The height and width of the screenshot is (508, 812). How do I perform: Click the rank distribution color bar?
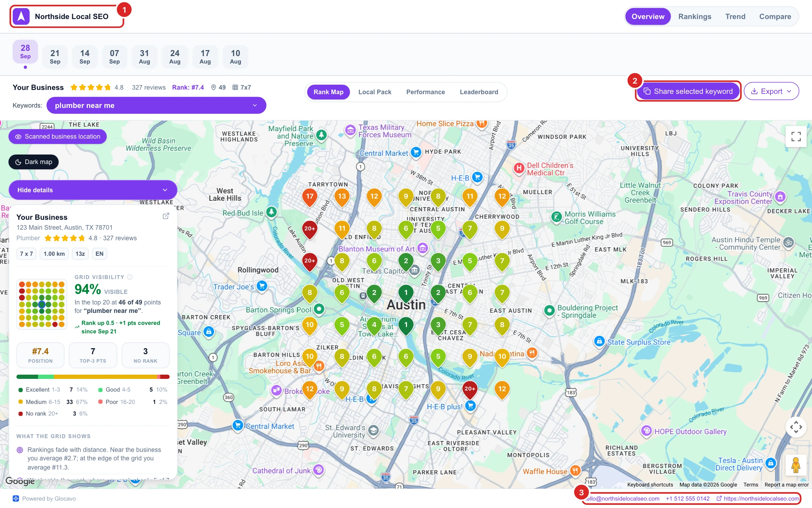pyautogui.click(x=93, y=377)
